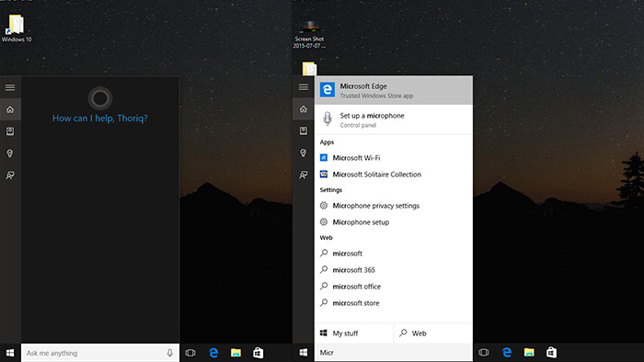Open Notebook icon in right search sidebar
Image resolution: width=644 pixels, height=362 pixels.
304,130
